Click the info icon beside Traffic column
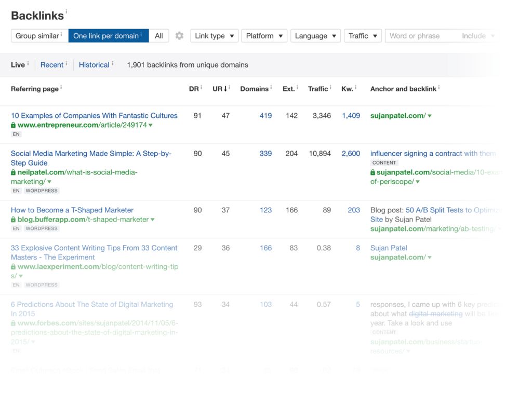 coord(330,87)
